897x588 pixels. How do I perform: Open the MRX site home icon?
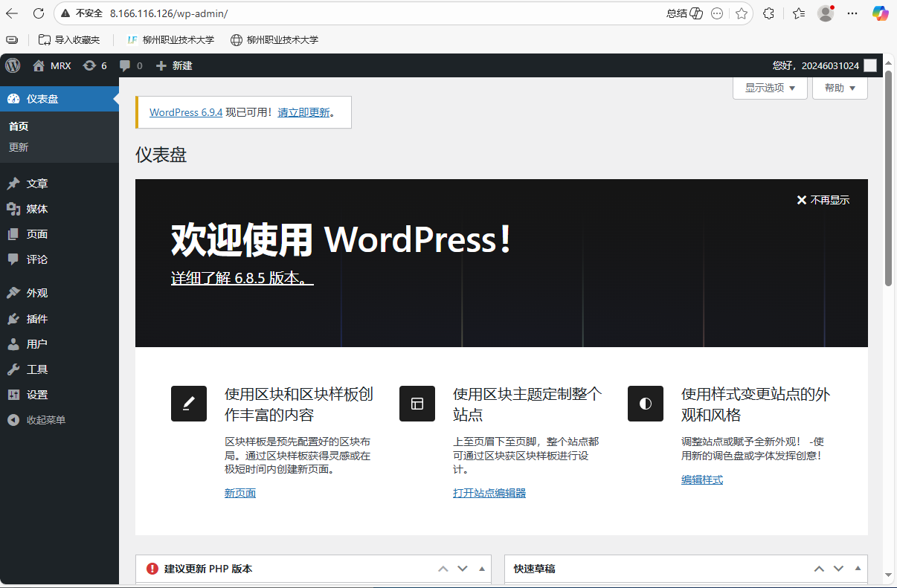click(39, 65)
